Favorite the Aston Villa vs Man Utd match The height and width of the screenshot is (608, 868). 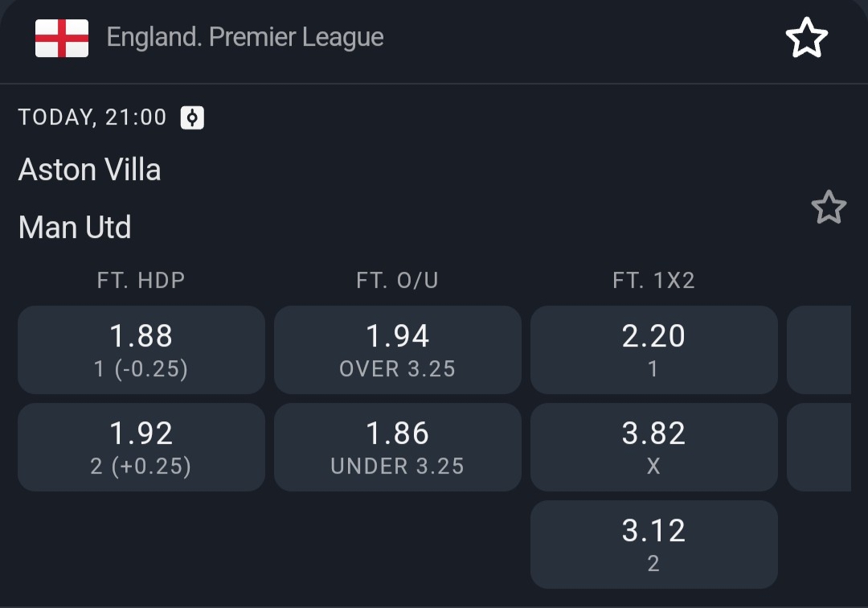(829, 207)
